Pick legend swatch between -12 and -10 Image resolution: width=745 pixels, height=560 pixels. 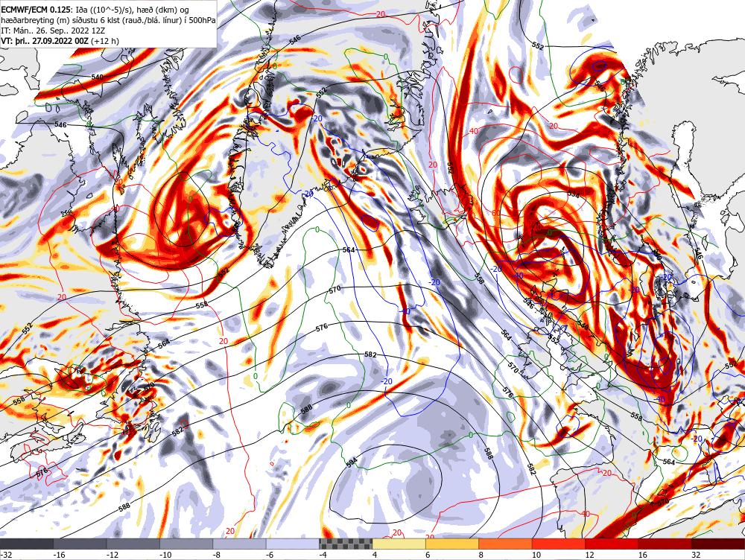133,544
